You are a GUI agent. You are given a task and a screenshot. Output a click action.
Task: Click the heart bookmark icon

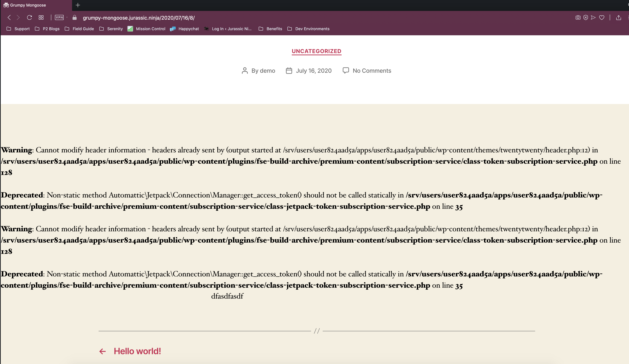click(602, 17)
